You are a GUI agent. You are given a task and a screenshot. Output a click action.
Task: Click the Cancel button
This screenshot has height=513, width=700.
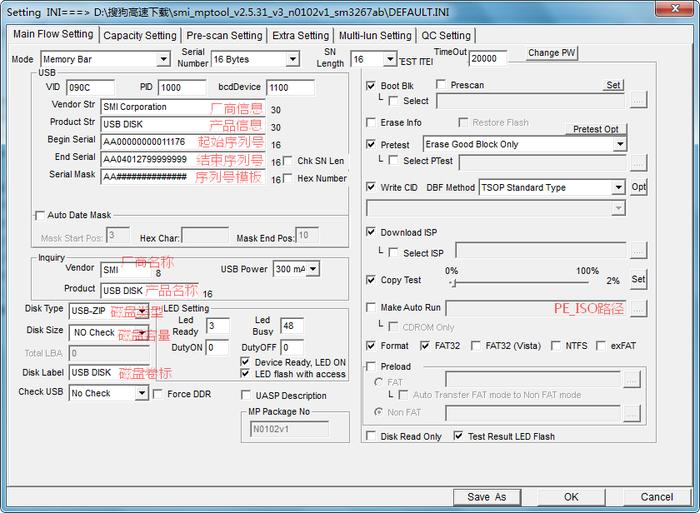pyautogui.click(x=657, y=497)
